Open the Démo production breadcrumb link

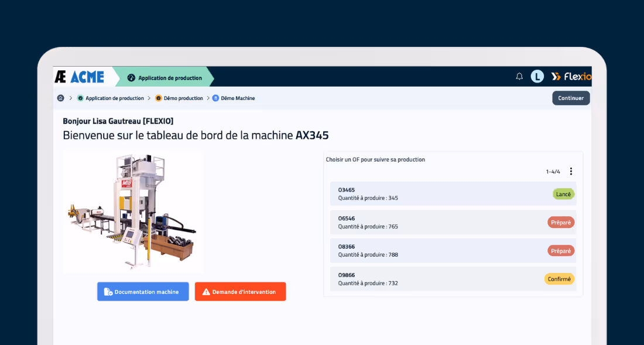coord(183,98)
